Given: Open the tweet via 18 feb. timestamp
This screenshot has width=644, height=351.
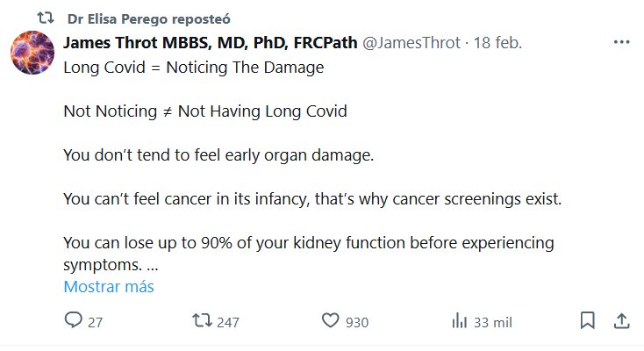Looking at the screenshot, I should (497, 42).
